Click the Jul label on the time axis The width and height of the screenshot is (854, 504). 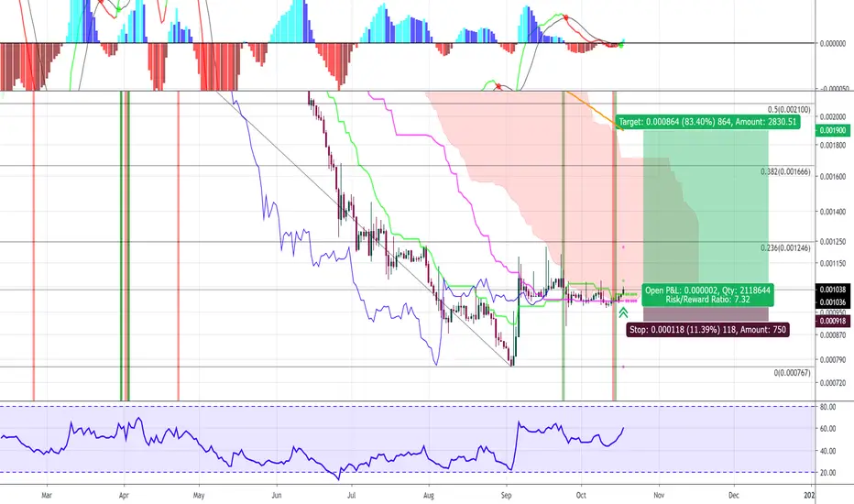coord(351,495)
